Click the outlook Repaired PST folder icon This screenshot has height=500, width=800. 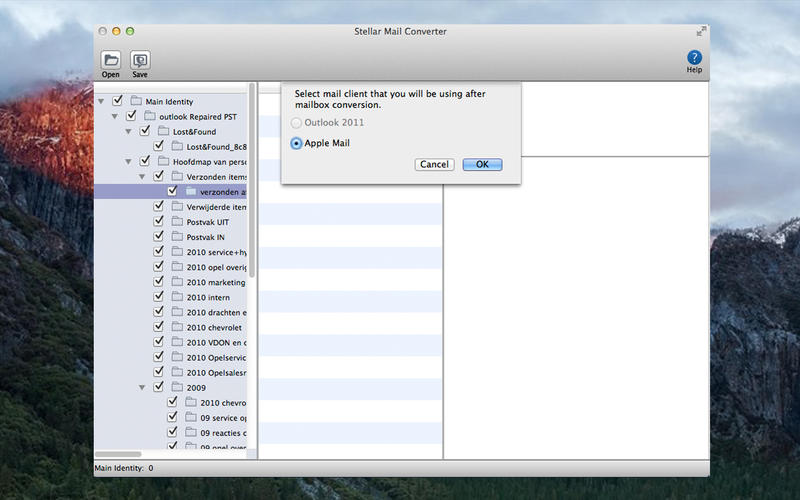[x=149, y=116]
